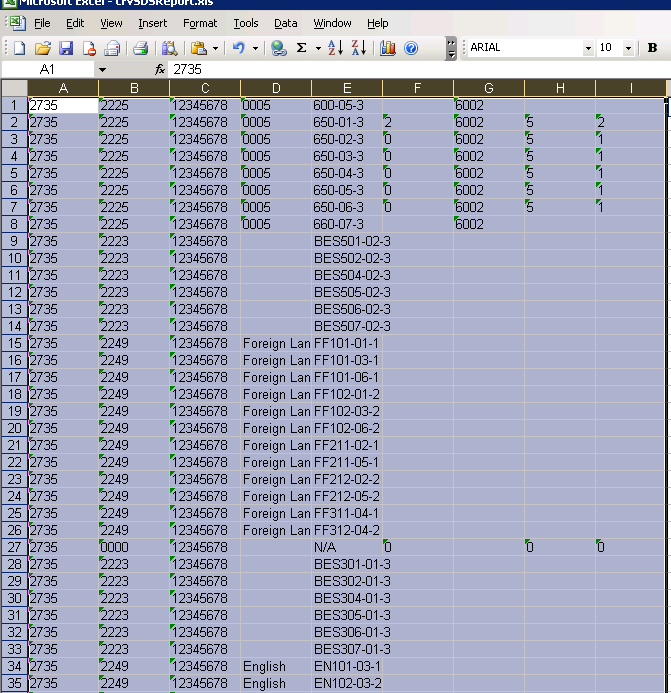671x693 pixels.
Task: Click the Name Box showing A1
Action: tap(48, 69)
